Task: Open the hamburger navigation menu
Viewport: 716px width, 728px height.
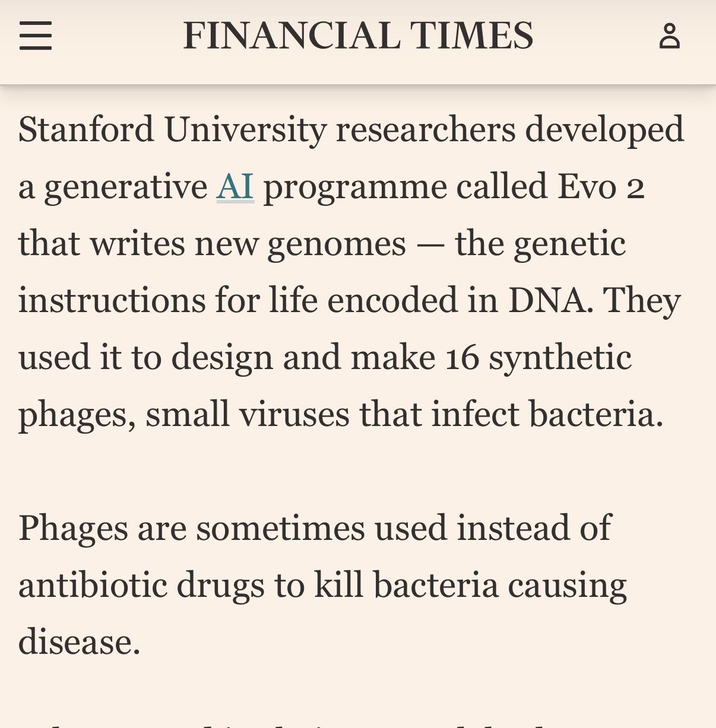Action: pos(36,36)
